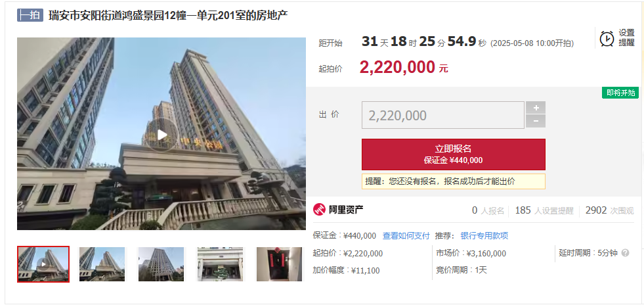Viewport: 644px width, 305px height.
Task: Select the first video thumbnail
Action: [x=43, y=264]
